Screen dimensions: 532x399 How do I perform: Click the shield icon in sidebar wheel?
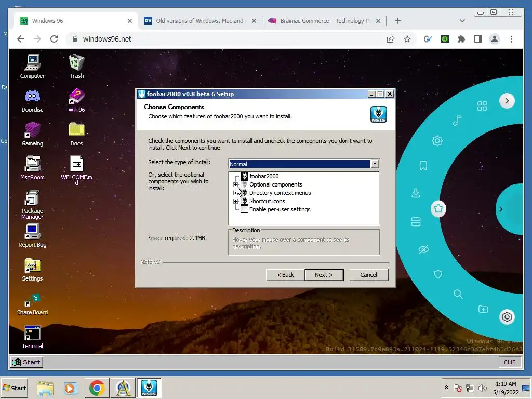(438, 274)
